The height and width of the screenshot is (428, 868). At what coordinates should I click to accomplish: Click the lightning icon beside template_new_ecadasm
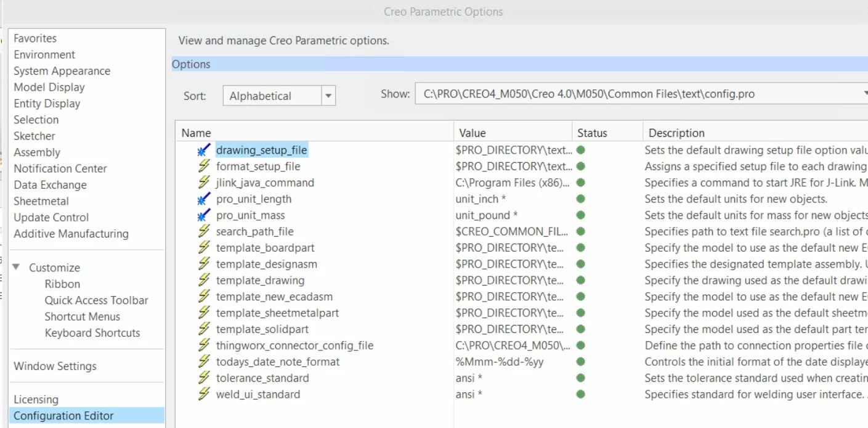(204, 297)
